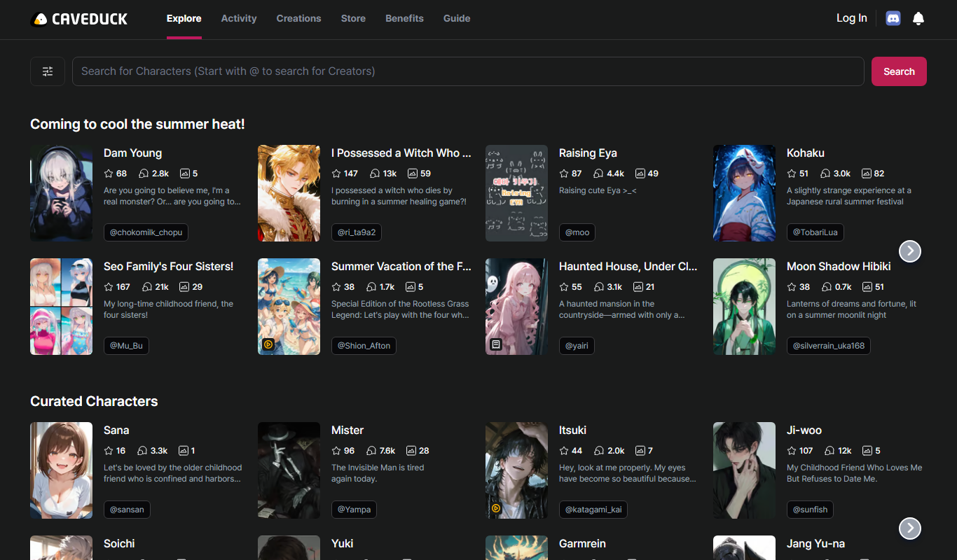957x560 pixels.
Task: Open the Creations tab
Action: click(x=298, y=19)
